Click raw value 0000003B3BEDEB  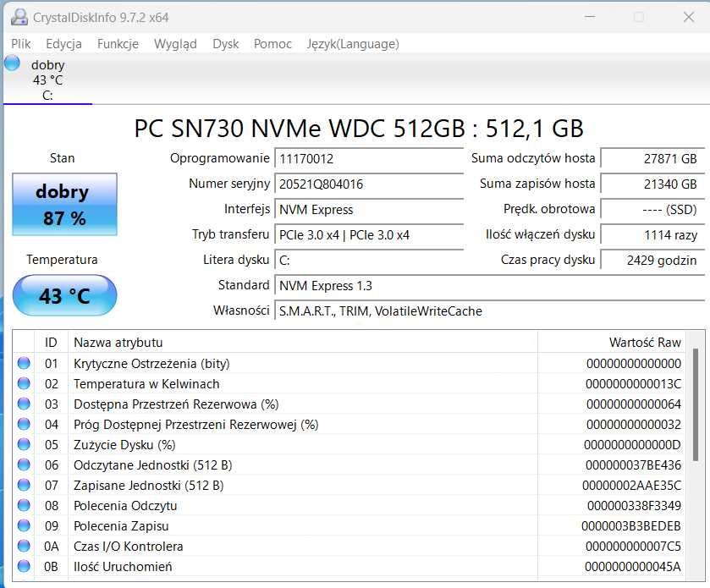point(631,526)
